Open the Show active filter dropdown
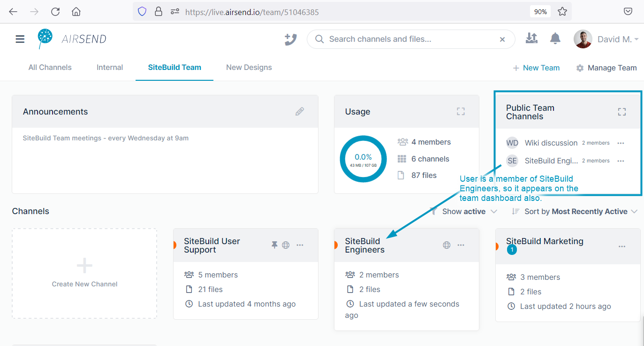Screen dimensions: 644x346 tap(464, 211)
